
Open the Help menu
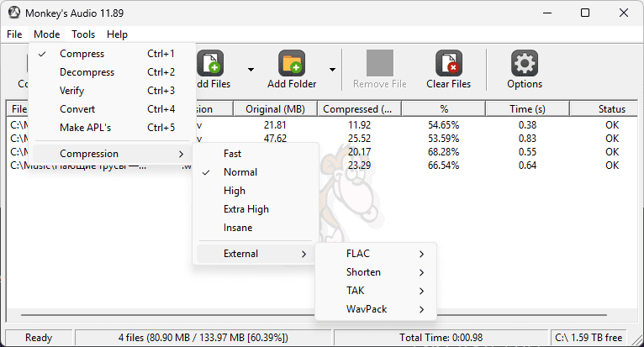click(117, 34)
